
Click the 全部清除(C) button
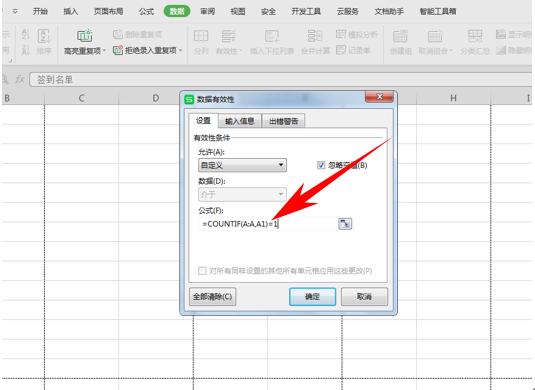coord(213,297)
